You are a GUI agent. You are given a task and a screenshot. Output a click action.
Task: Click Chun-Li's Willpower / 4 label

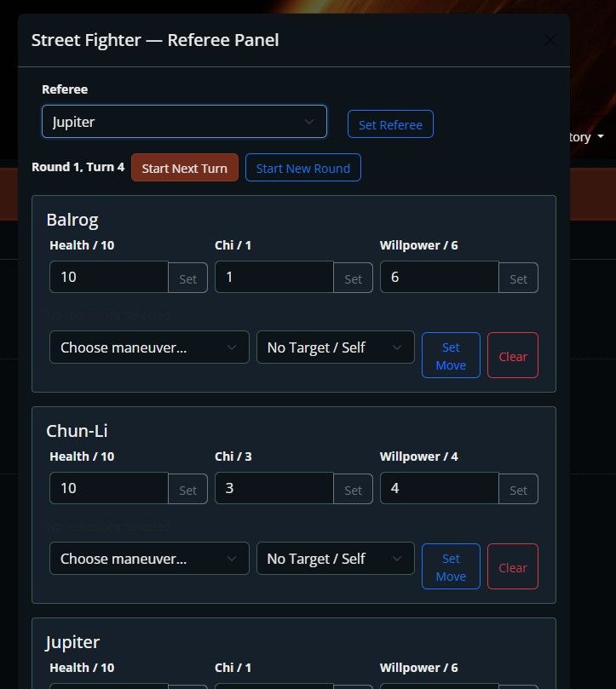pos(418,456)
